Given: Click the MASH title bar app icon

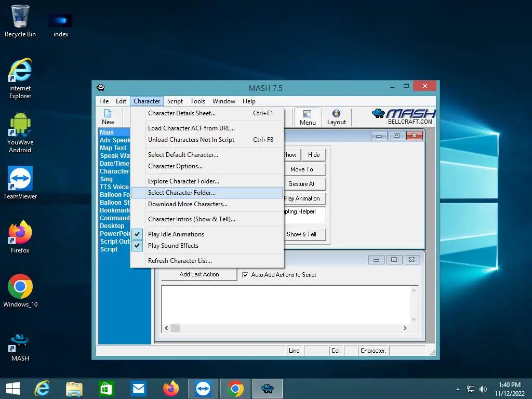Looking at the screenshot, I should [x=101, y=87].
